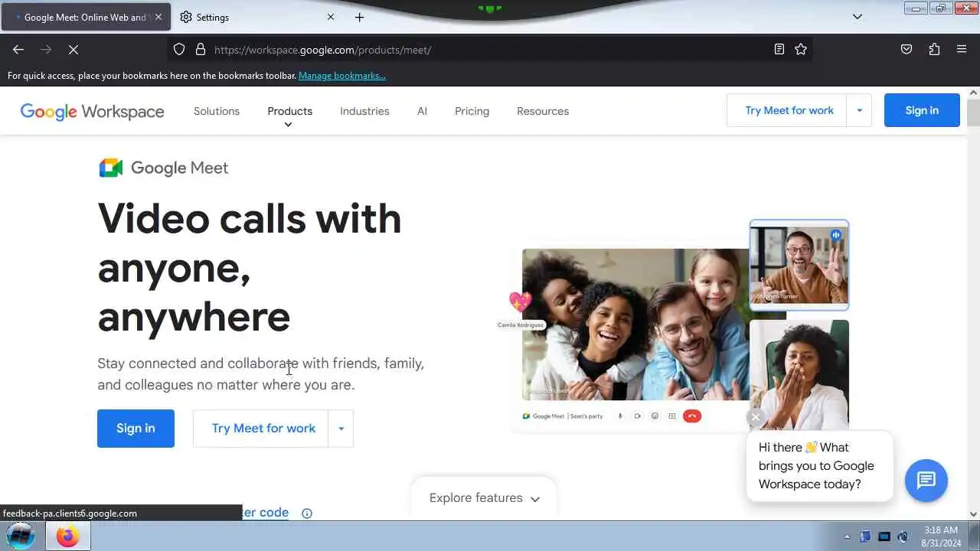Stop page loading with the X icon
Image resolution: width=980 pixels, height=551 pixels.
pos(73,49)
